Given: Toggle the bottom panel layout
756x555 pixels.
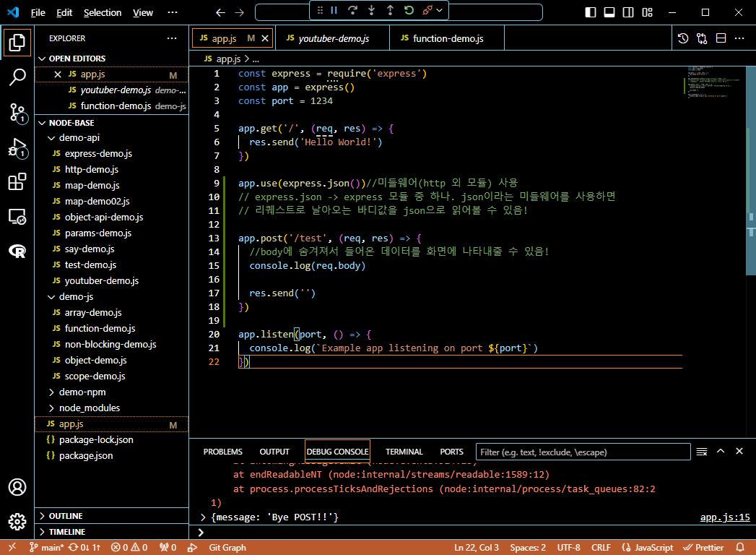Looking at the screenshot, I should coord(609,12).
